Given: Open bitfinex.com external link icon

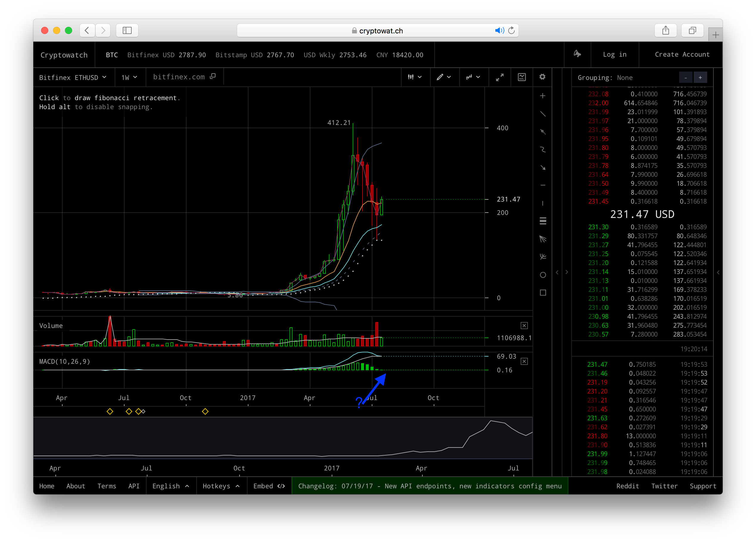Looking at the screenshot, I should [x=213, y=77].
